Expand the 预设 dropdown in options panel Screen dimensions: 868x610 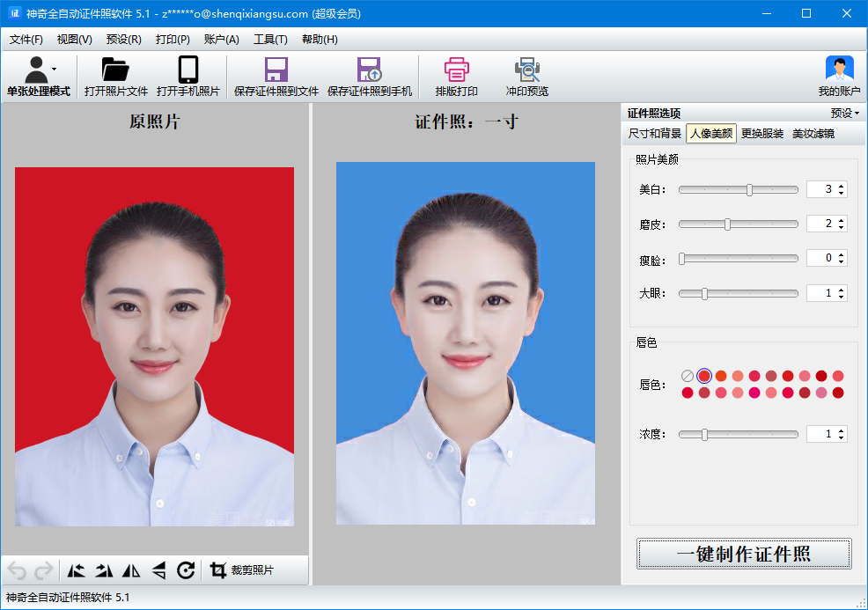(845, 114)
